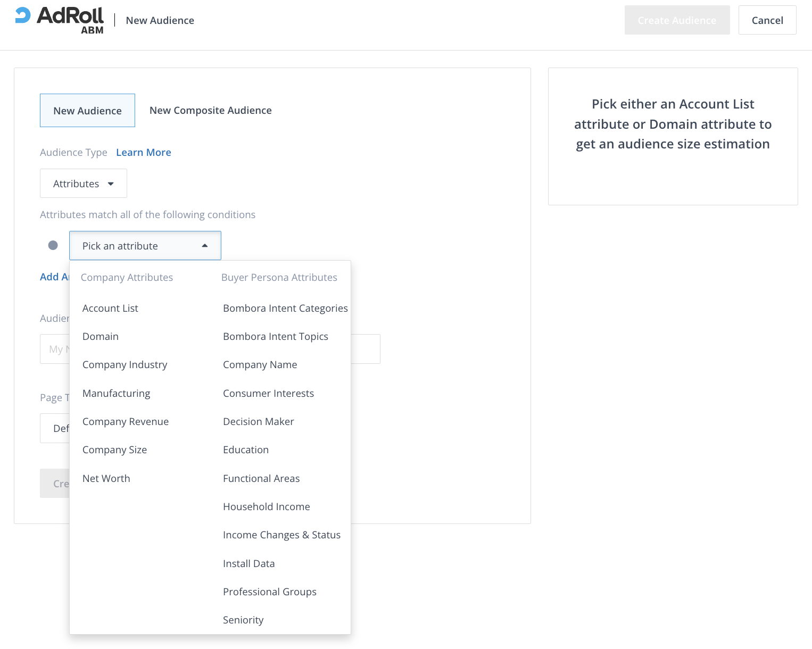Switch to New Composite Audience tab
Image resolution: width=812 pixels, height=649 pixels.
click(x=210, y=110)
